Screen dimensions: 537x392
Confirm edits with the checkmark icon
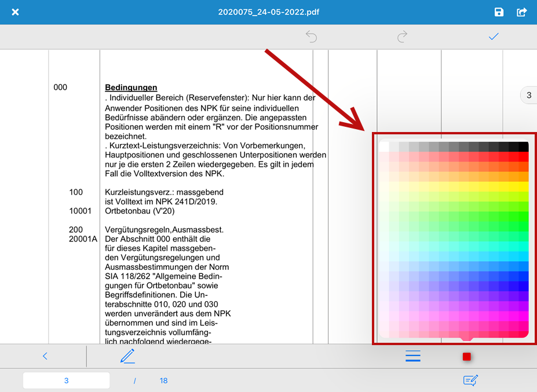[494, 36]
